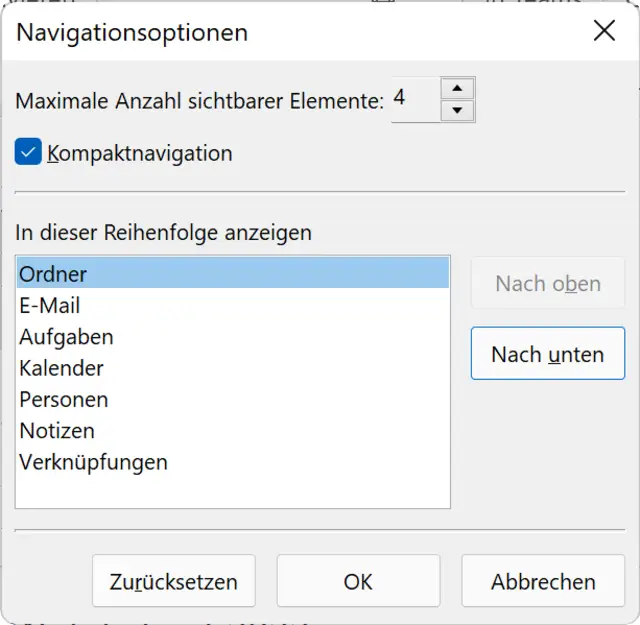Close the Navigationsoptionen dialog with X

(x=604, y=31)
